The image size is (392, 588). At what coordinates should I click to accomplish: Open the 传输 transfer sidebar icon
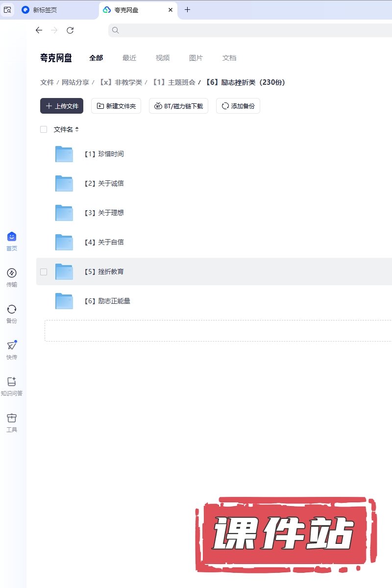point(12,273)
